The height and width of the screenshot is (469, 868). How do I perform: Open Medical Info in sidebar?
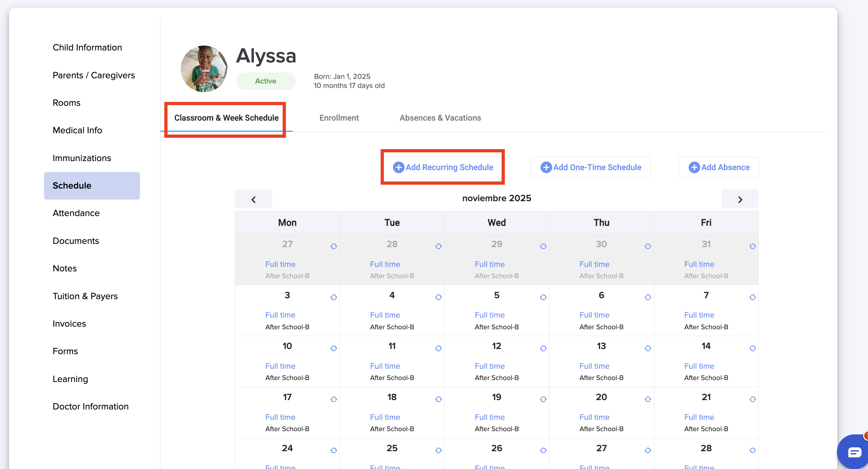pyautogui.click(x=77, y=130)
